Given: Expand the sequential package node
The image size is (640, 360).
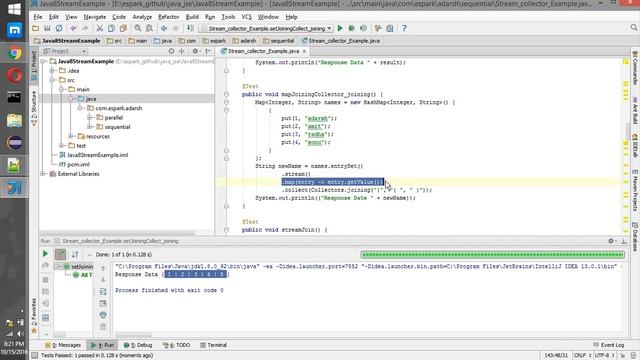Looking at the screenshot, I should click(90, 127).
